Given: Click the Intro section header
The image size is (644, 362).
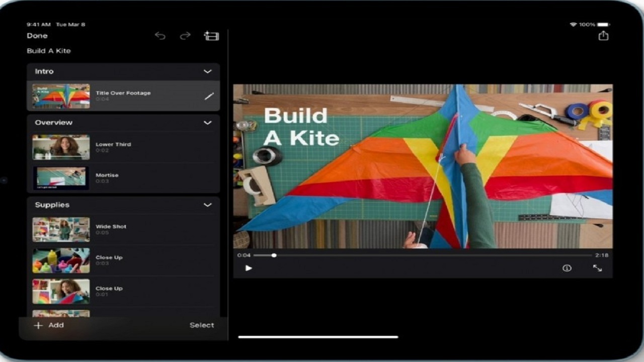Looking at the screenshot, I should (x=123, y=71).
